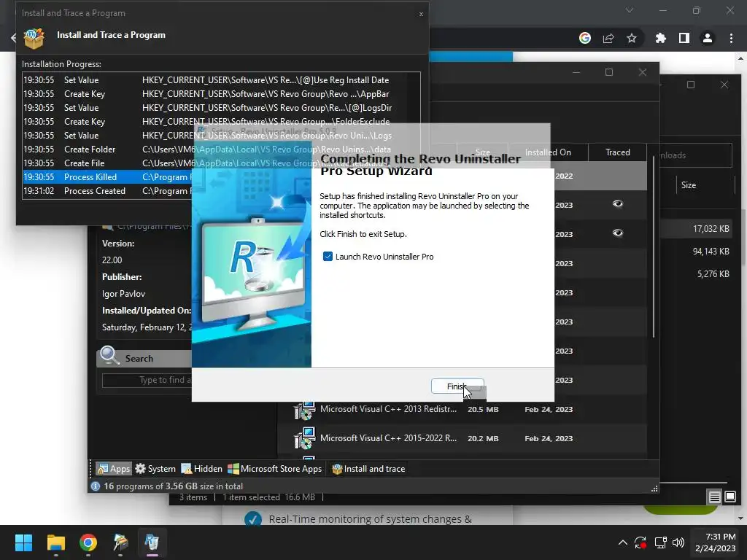The height and width of the screenshot is (560, 747).
Task: Open File Explorer from the taskbar
Action: click(x=55, y=542)
